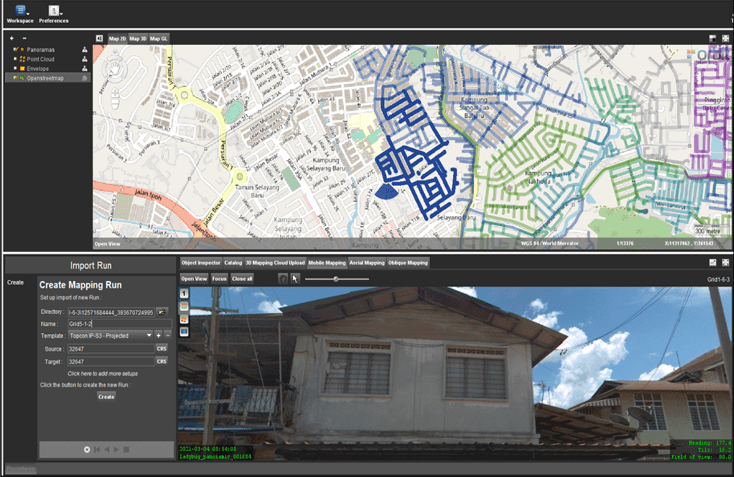Screen dimensions: 734x477
Task: Click the Source CRS button
Action: point(161,348)
